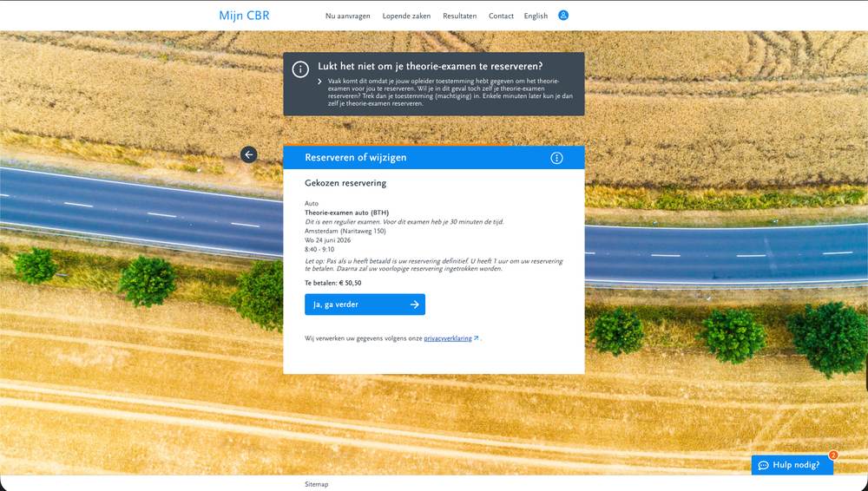
Task: Open the user account profile icon
Action: 563,16
